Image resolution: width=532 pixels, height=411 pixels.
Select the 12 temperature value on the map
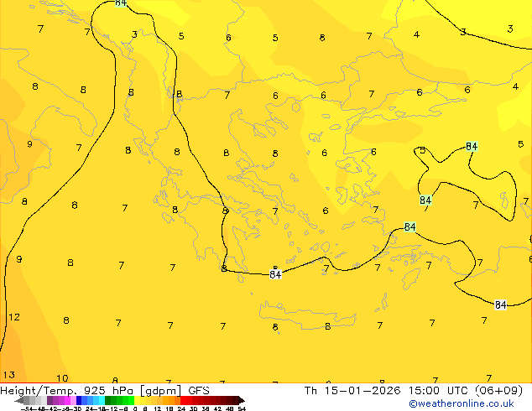(14, 317)
